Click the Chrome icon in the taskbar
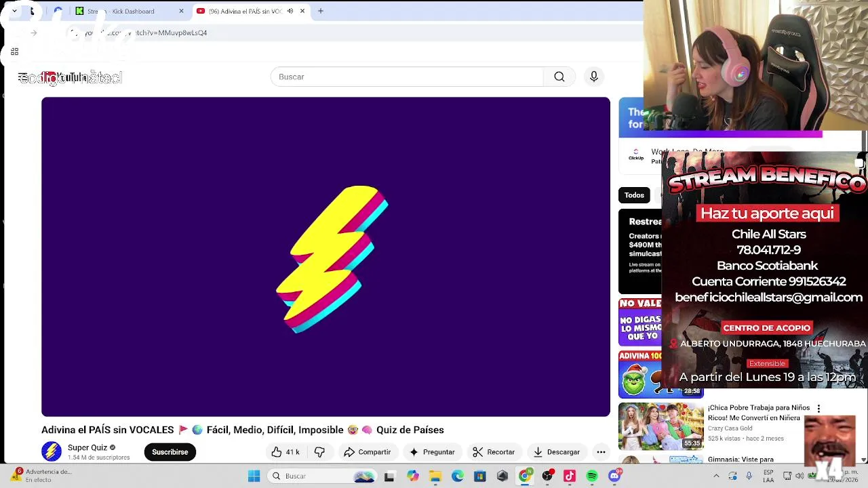Viewport: 868px width, 488px height. point(525,476)
